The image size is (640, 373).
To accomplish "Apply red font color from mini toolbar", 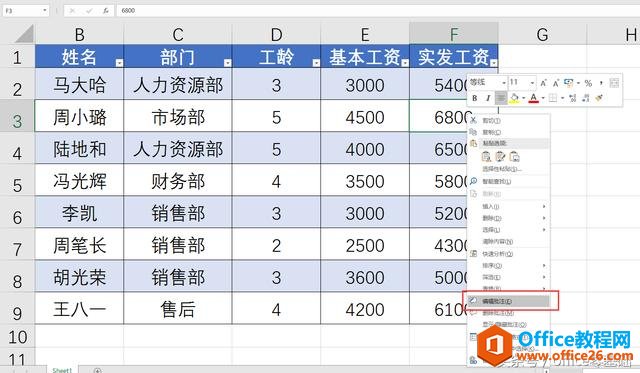I will tap(533, 98).
